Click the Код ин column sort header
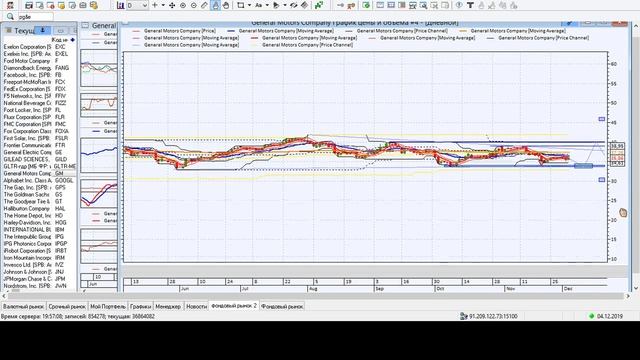The image size is (640, 360). click(x=63, y=40)
